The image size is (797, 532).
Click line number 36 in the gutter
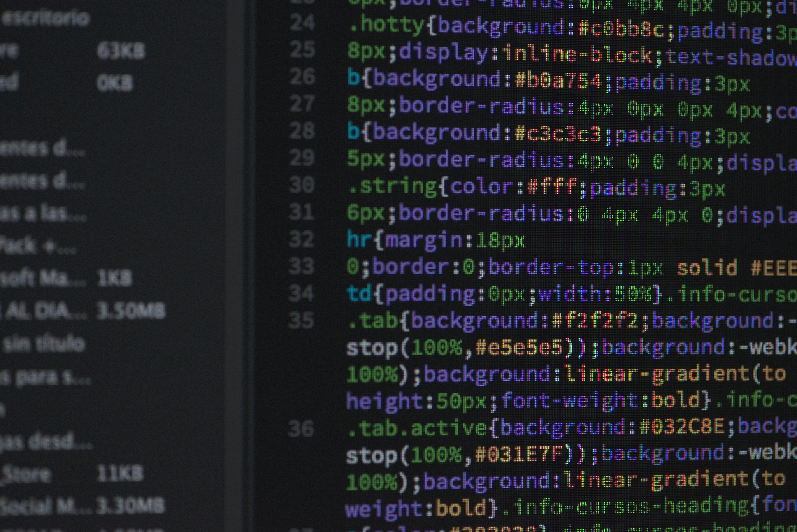(x=301, y=428)
